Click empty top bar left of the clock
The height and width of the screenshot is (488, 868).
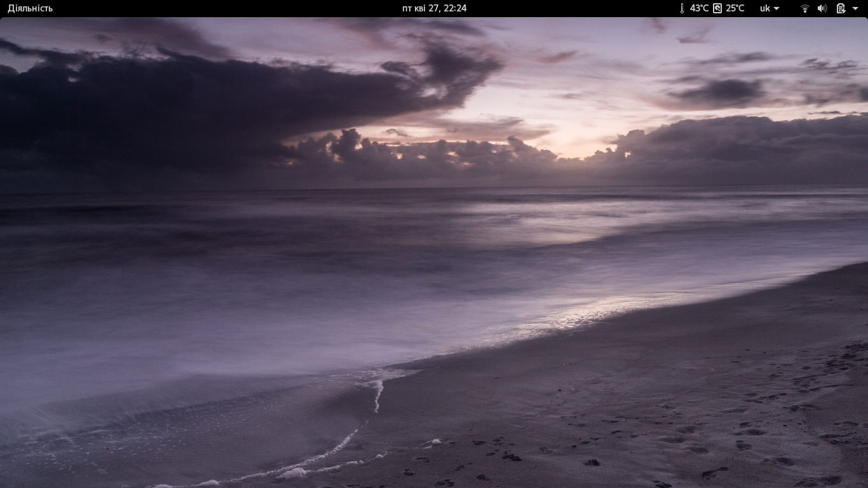point(222,8)
